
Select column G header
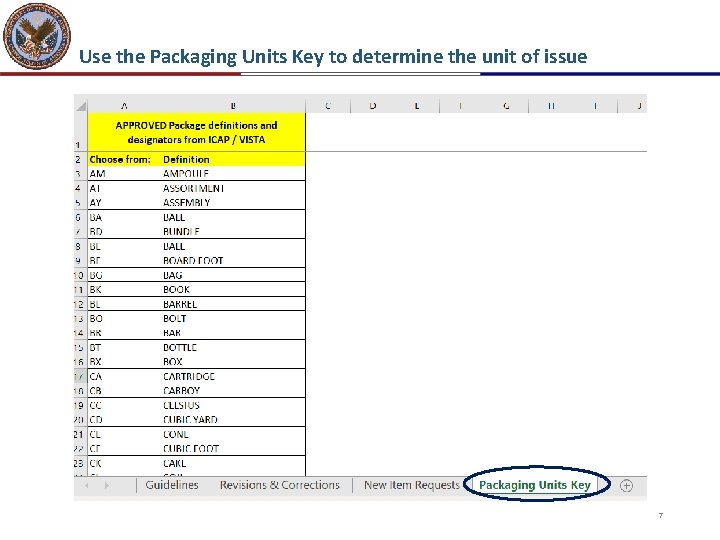[x=506, y=106]
